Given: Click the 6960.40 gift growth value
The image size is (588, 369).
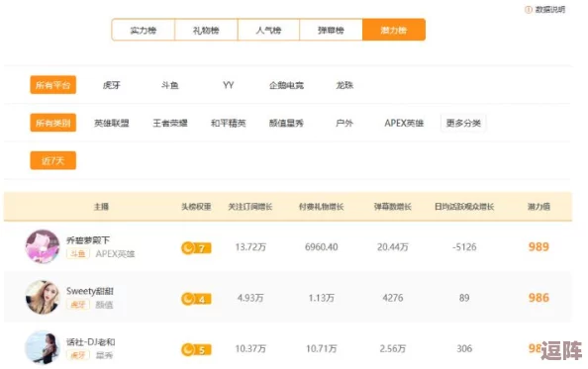Looking at the screenshot, I should coord(322,247).
